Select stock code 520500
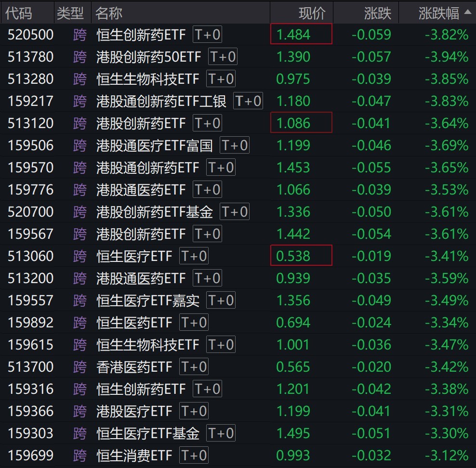Viewport: 476px width, 468px height. [31, 35]
